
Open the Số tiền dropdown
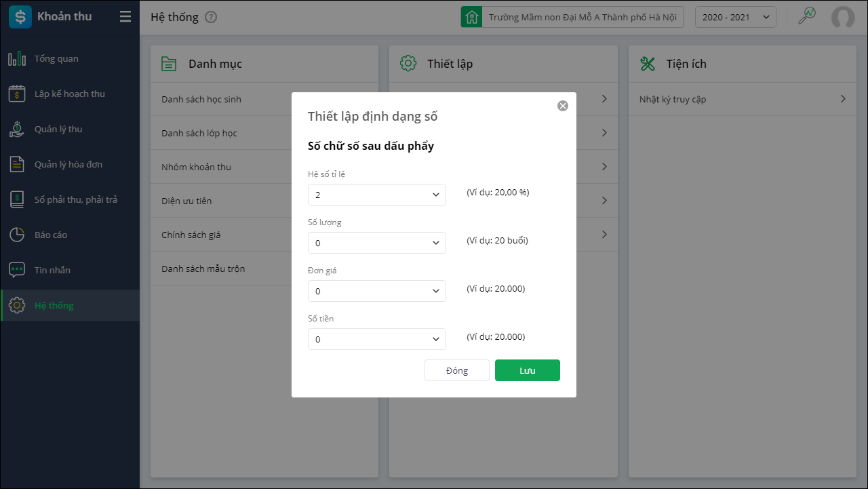pos(376,339)
